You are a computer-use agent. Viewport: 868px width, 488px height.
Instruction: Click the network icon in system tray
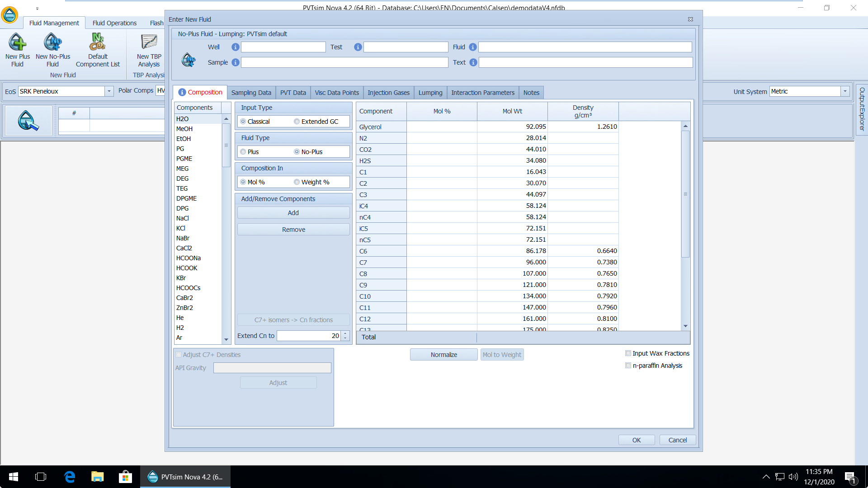click(x=779, y=477)
